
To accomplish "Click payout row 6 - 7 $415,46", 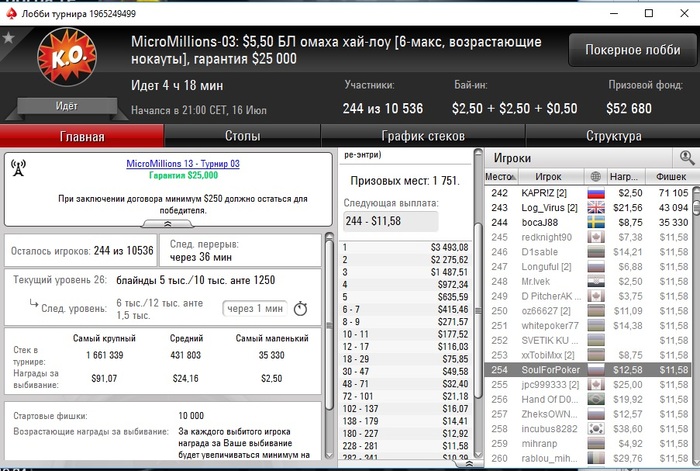I will pos(405,309).
